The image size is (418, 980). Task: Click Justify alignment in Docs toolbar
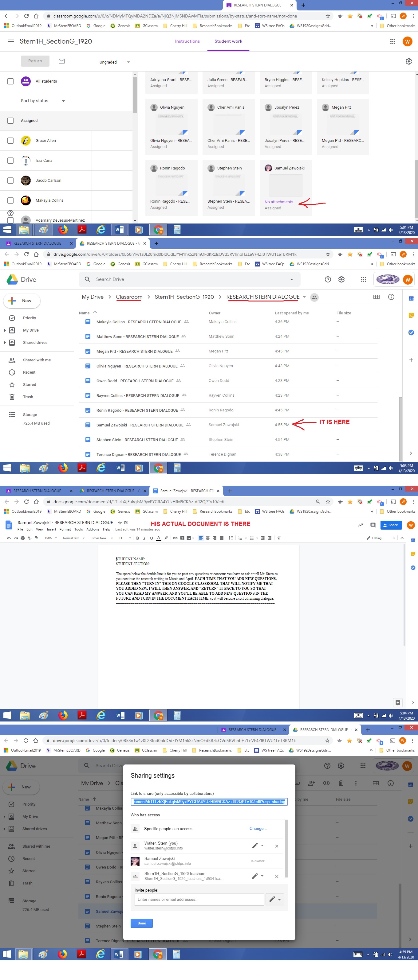pos(222,538)
